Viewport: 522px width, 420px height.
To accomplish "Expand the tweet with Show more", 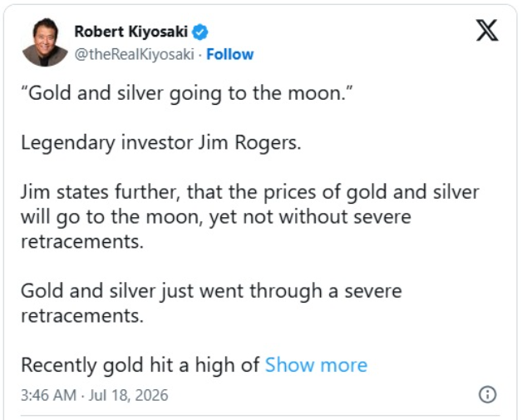I will click(x=316, y=365).
